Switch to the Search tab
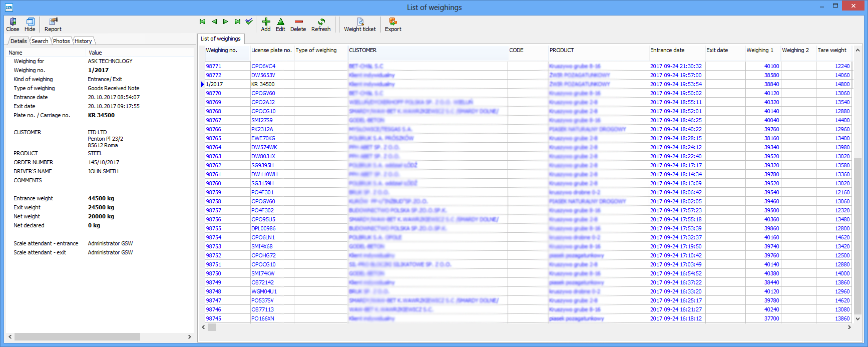This screenshot has height=347, width=868. pyautogui.click(x=40, y=41)
